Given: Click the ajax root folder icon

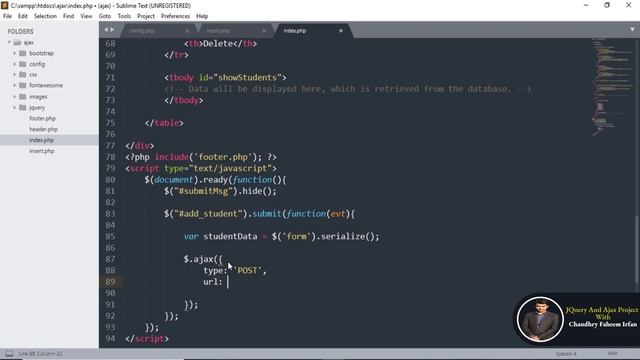Looking at the screenshot, I should [x=17, y=42].
